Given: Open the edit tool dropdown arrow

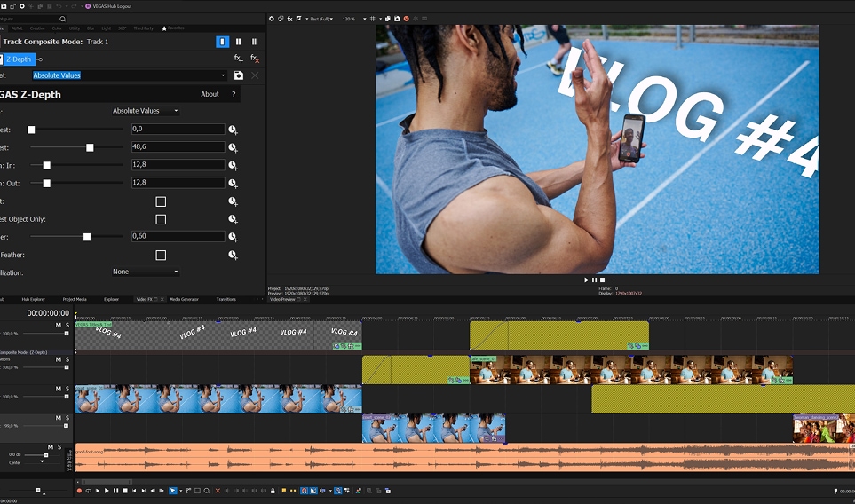Looking at the screenshot, I should [x=180, y=491].
